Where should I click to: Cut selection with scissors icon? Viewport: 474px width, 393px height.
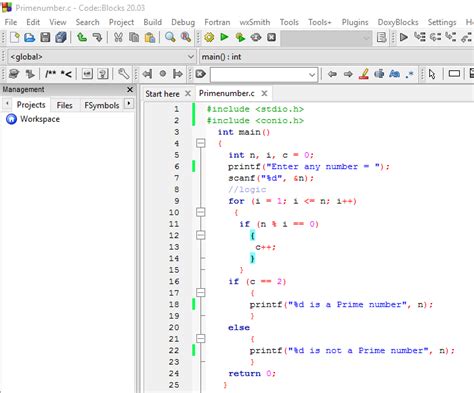(x=118, y=37)
